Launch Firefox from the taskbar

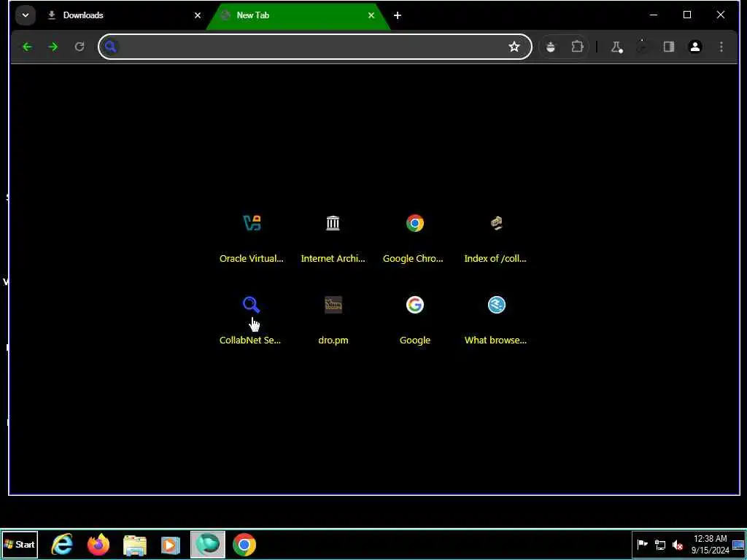tap(98, 545)
